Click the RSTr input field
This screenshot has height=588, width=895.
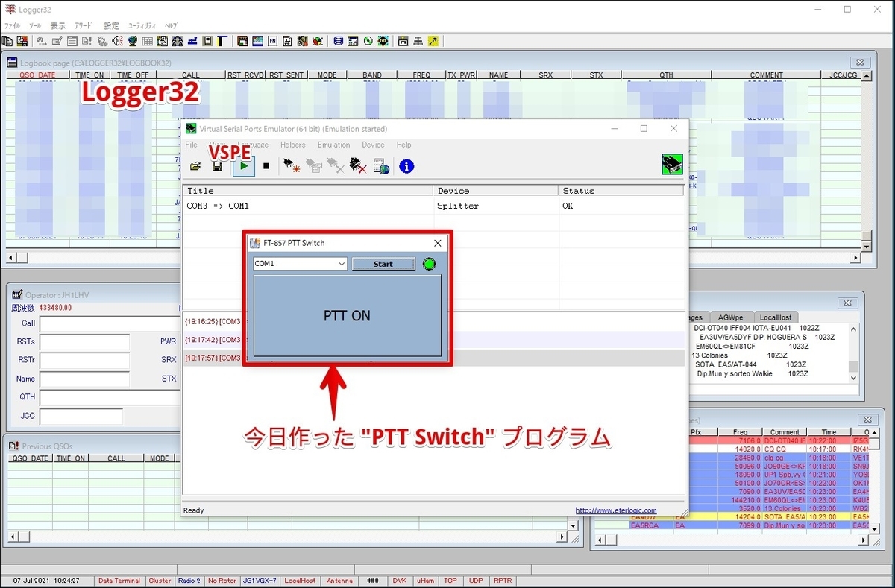(84, 361)
